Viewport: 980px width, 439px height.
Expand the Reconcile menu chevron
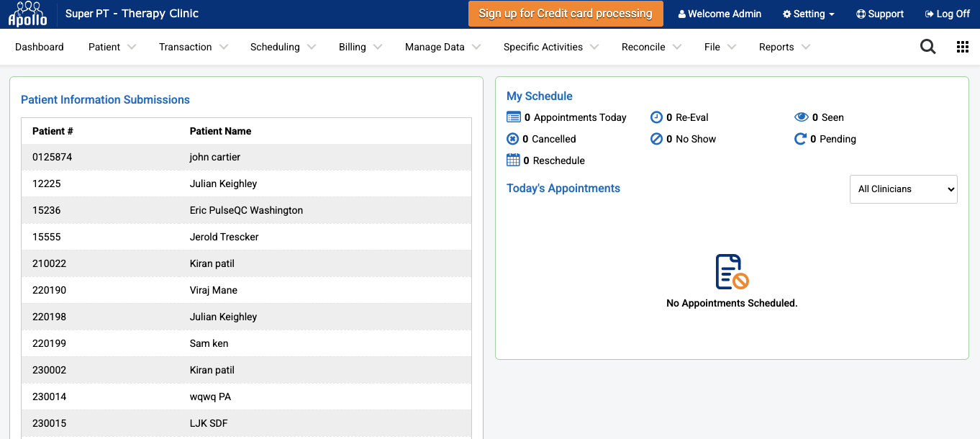pyautogui.click(x=677, y=47)
